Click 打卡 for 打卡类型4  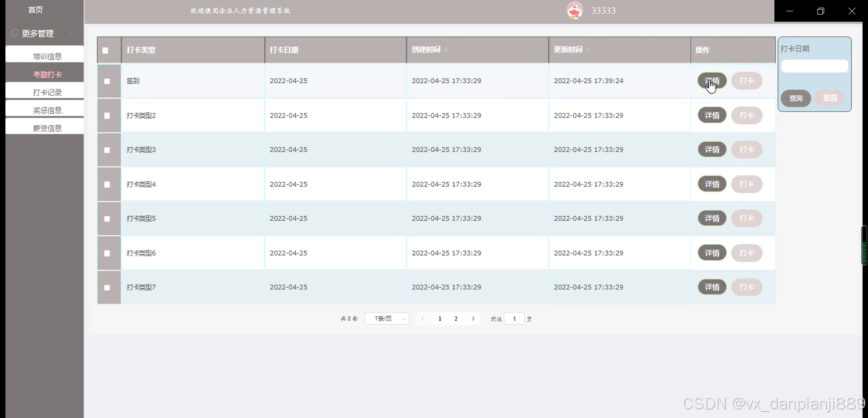(746, 184)
